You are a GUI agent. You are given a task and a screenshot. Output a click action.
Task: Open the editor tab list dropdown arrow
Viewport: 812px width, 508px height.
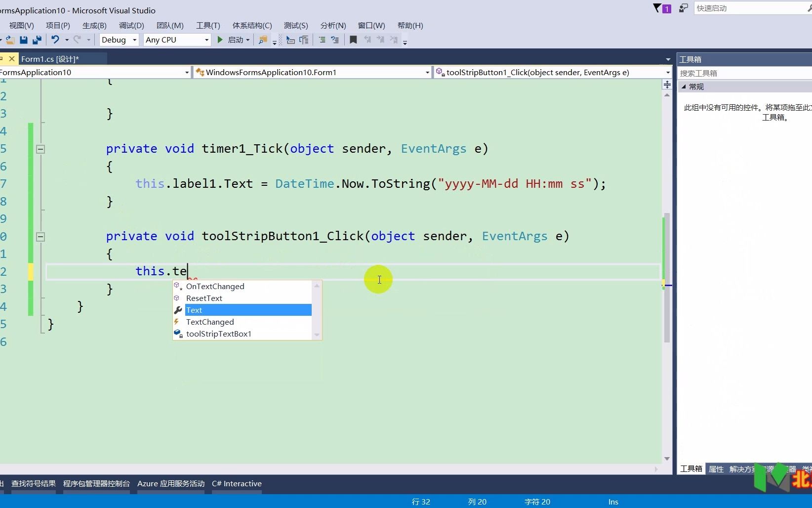(668, 59)
